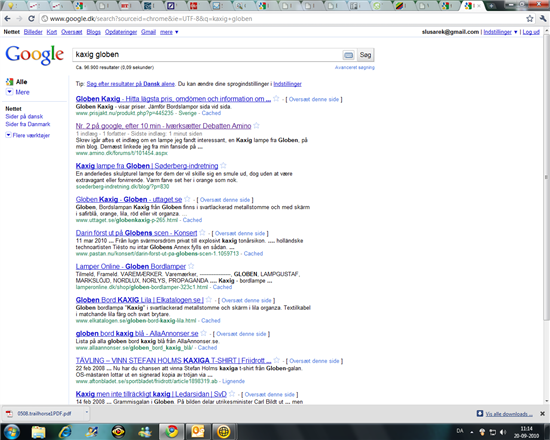
Task: Star the Kaxig lampe fra Globen result
Action: pyautogui.click(x=223, y=166)
